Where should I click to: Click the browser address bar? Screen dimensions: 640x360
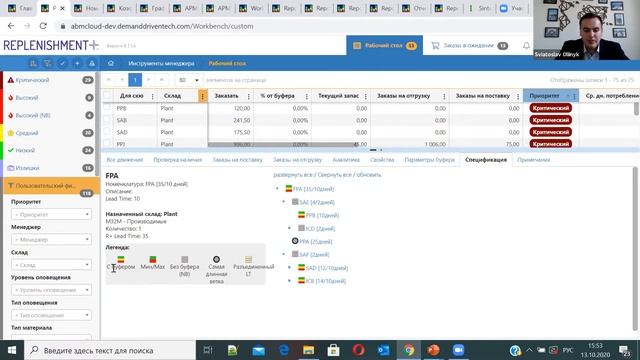294,26
